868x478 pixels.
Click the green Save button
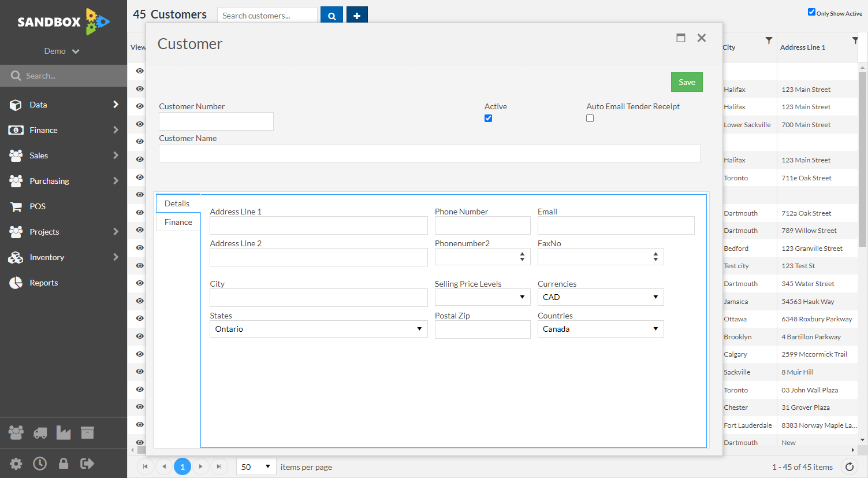pos(687,82)
